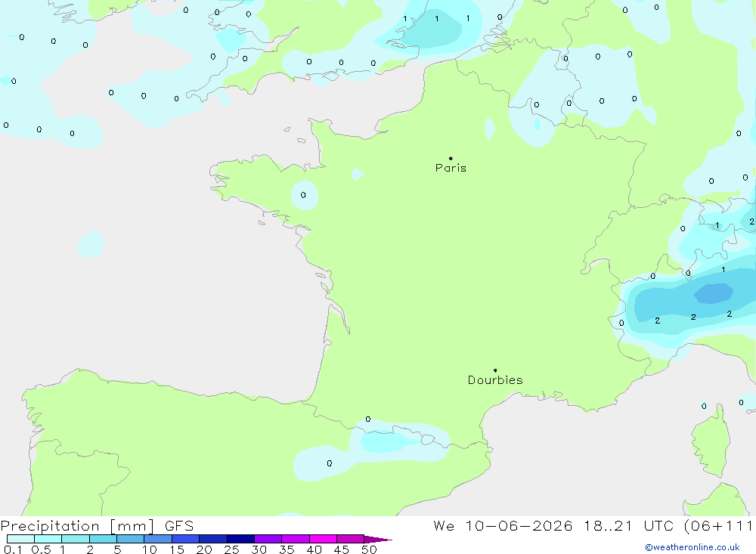Pick the 15–20 mm legend swatch

click(186, 539)
